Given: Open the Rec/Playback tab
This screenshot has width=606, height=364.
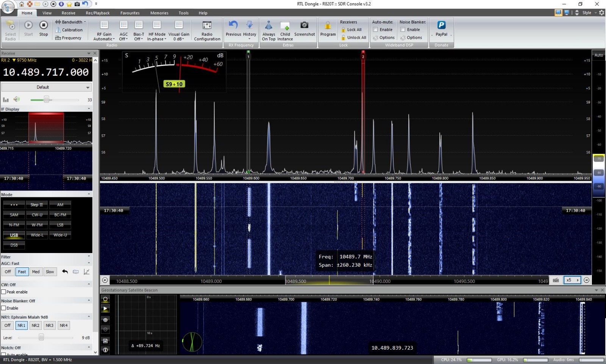Looking at the screenshot, I should pos(98,13).
